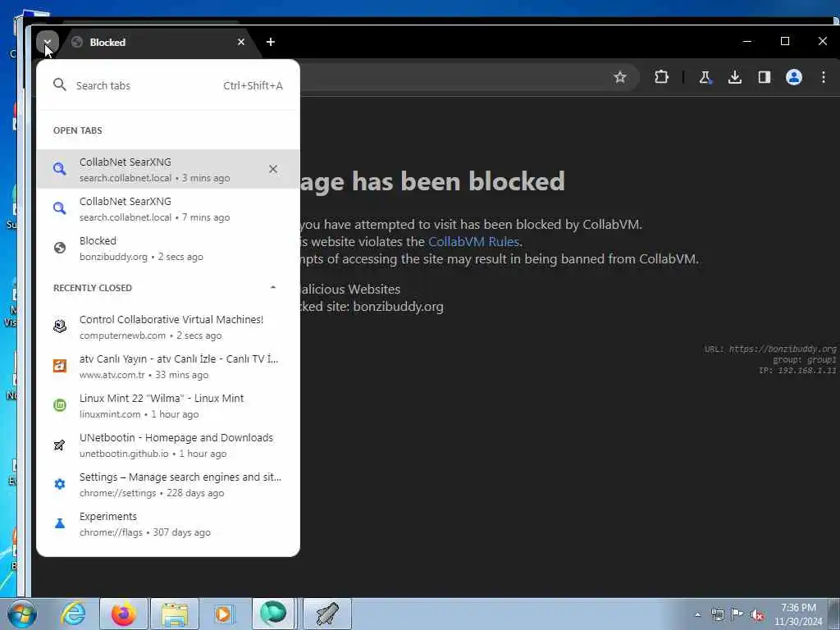The height and width of the screenshot is (630, 840).
Task: Launch Internet Explorer from the taskbar
Action: pos(73,614)
